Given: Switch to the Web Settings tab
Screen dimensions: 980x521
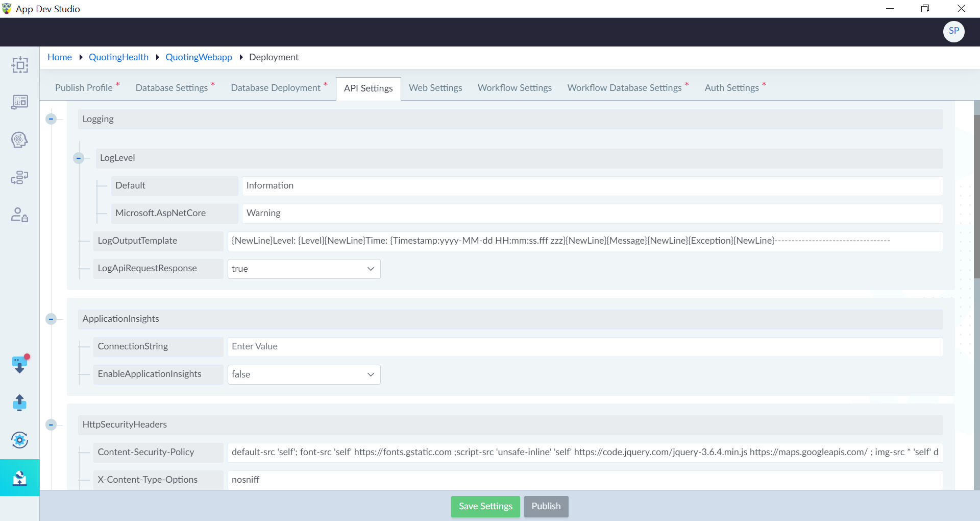Looking at the screenshot, I should tap(435, 88).
